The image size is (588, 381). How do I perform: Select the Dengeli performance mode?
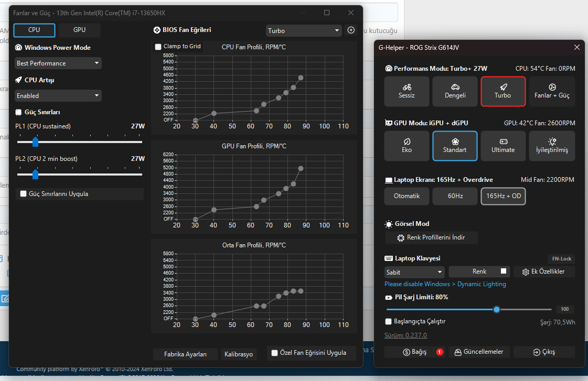click(455, 91)
